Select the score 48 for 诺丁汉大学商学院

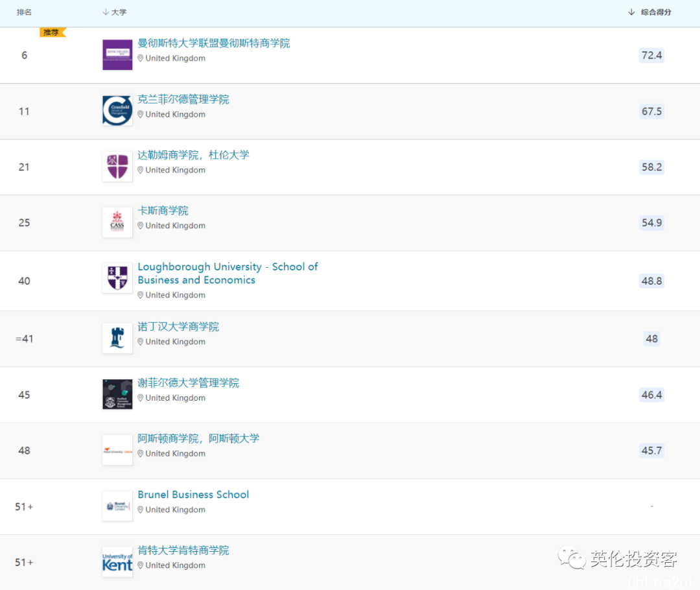click(x=652, y=338)
